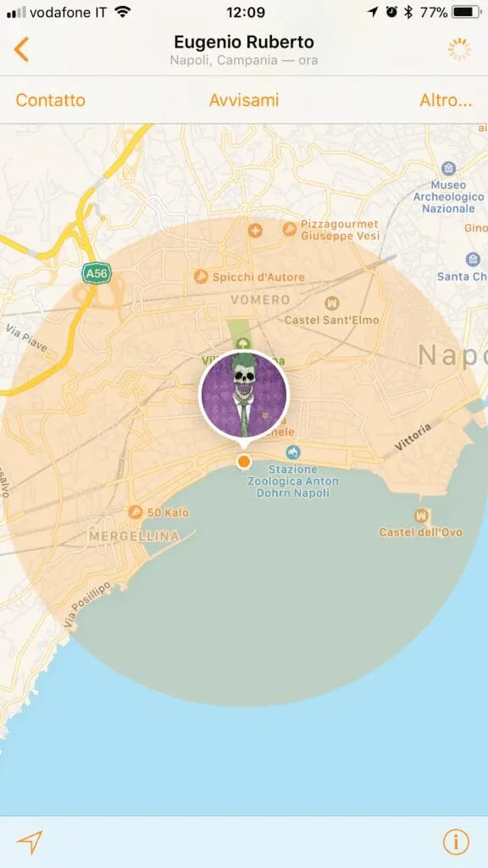Viewport: 488px width, 868px height.
Task: Tap the loading spinner at top right
Action: point(459,49)
